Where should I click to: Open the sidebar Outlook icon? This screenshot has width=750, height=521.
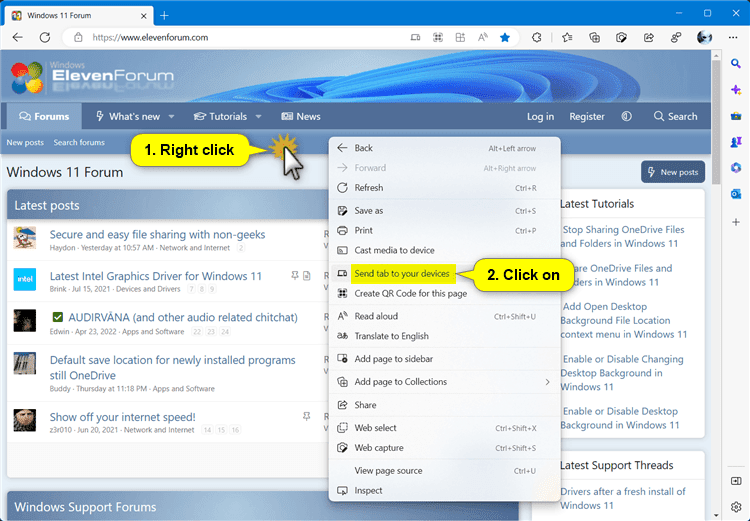tap(736, 194)
